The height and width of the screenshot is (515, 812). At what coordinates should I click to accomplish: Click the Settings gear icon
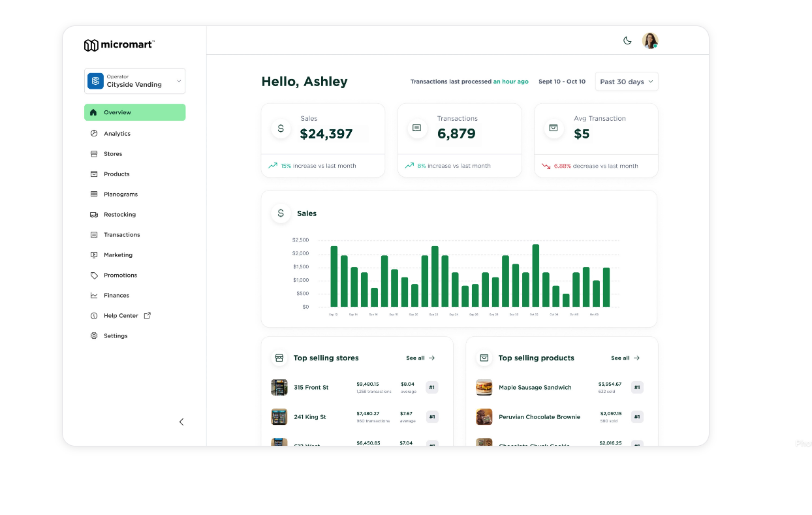[x=94, y=336]
